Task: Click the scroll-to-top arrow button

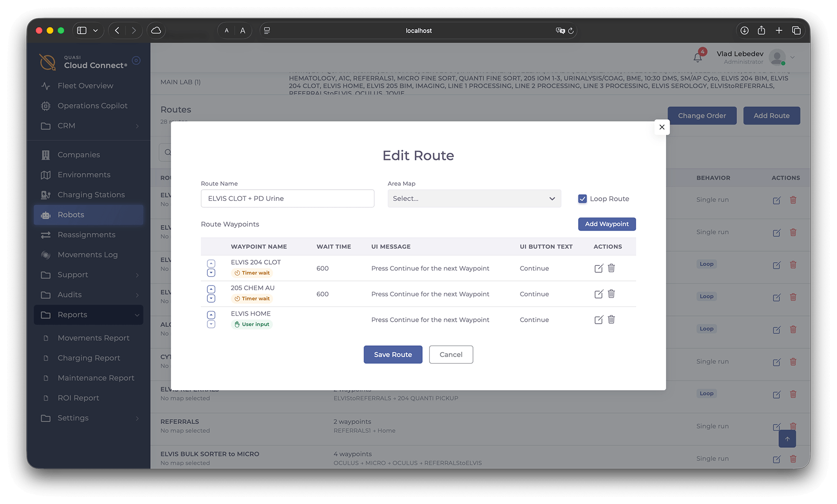Action: (787, 439)
